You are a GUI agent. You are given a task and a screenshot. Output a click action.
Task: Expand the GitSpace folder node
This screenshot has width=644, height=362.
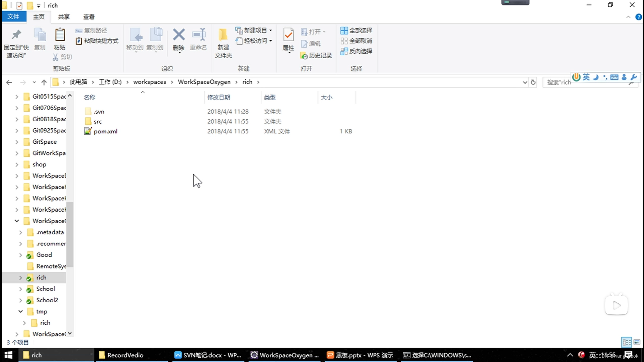(17, 142)
